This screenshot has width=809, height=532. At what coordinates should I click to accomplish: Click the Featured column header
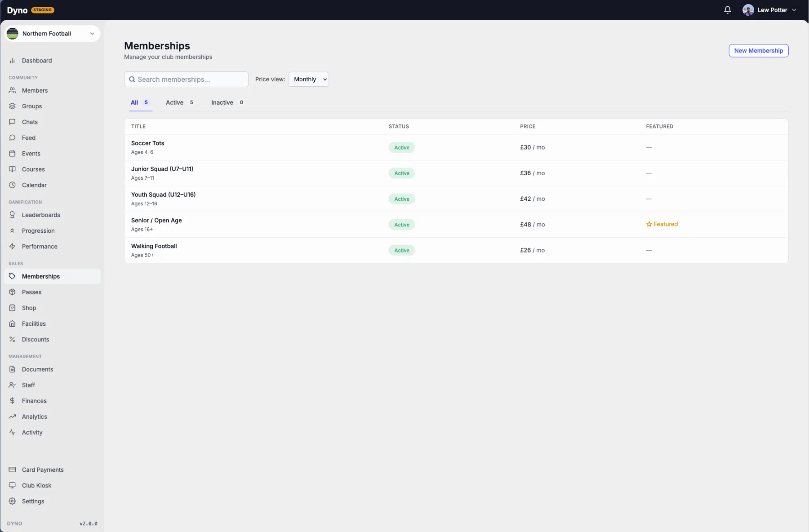click(659, 126)
